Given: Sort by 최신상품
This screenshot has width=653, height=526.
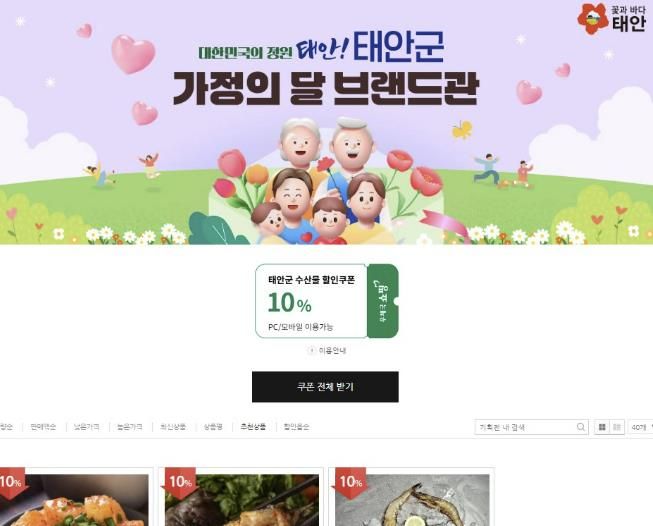Looking at the screenshot, I should click(x=173, y=427).
